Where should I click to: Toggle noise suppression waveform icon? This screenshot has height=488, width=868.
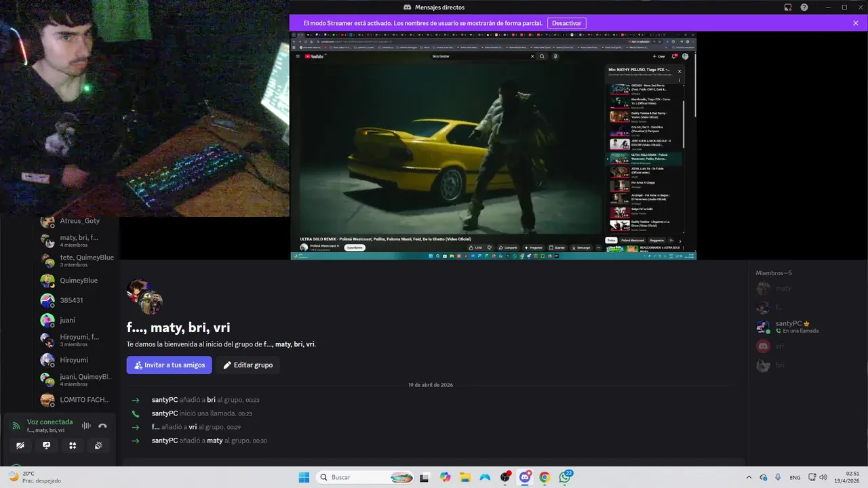pos(86,426)
